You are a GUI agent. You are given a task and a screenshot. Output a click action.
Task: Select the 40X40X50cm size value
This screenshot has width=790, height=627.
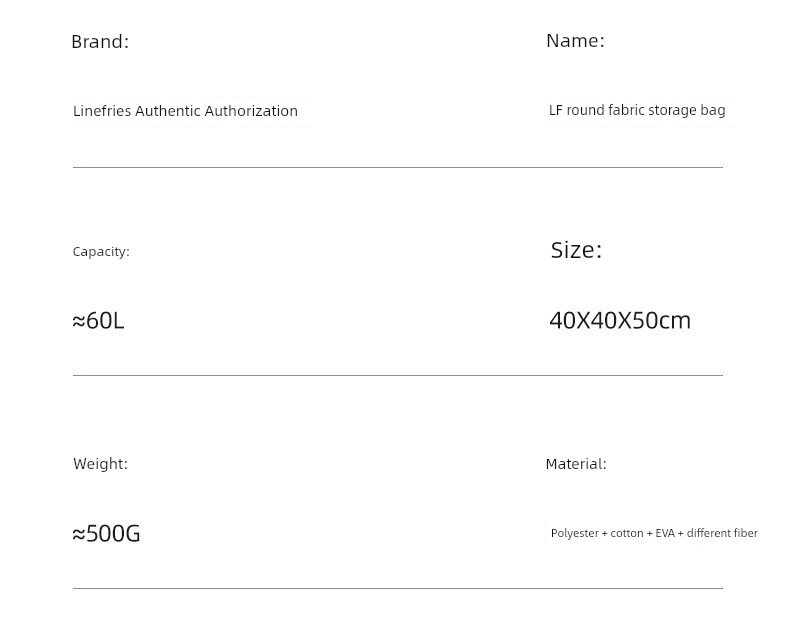[x=620, y=321]
